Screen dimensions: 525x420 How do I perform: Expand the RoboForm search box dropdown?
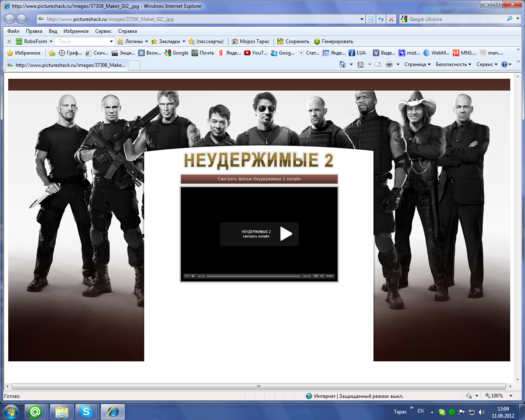point(111,41)
